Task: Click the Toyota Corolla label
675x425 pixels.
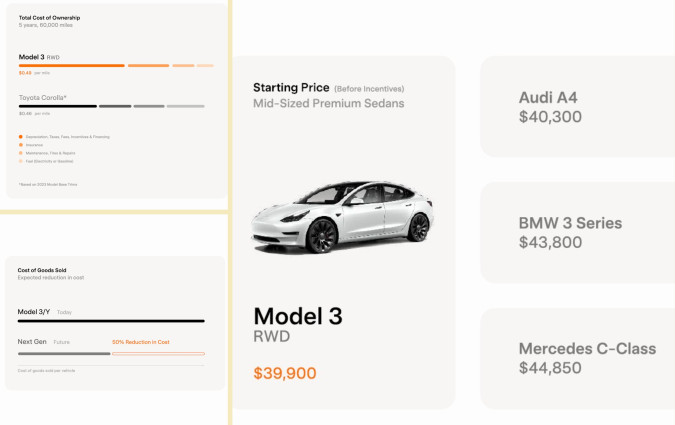Action: tap(43, 97)
